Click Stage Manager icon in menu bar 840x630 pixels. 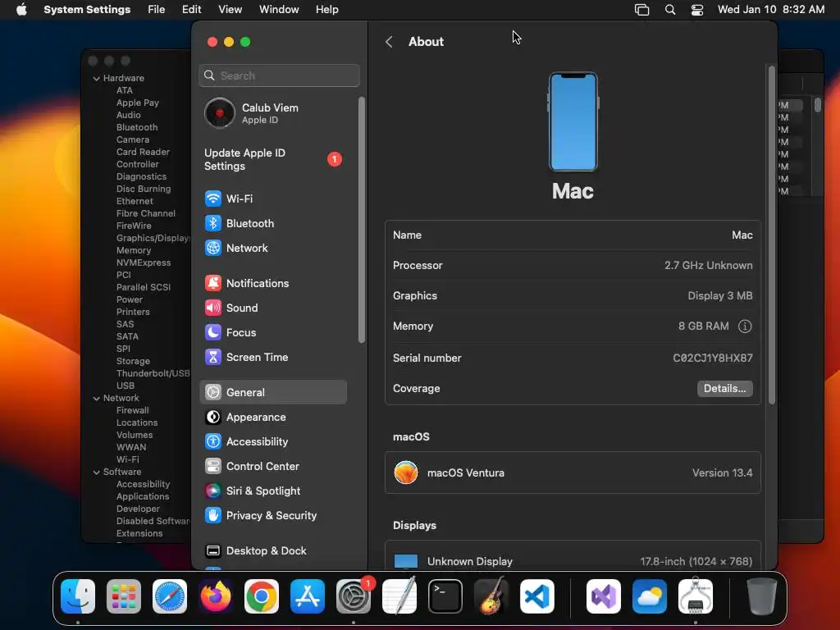(641, 10)
